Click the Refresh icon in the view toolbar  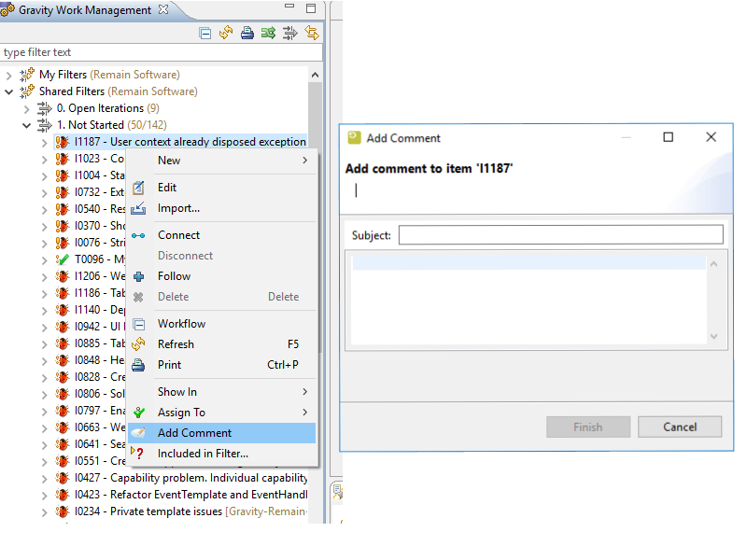coord(226,33)
